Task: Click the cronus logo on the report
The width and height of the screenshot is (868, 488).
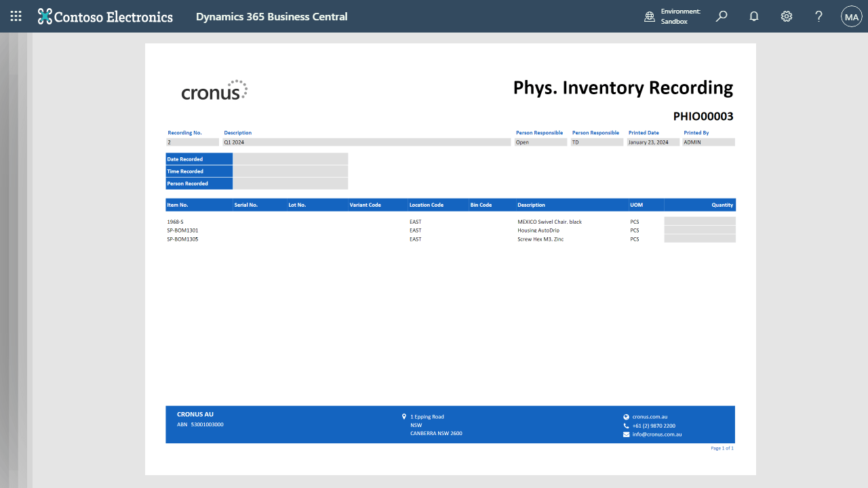Action: click(214, 91)
